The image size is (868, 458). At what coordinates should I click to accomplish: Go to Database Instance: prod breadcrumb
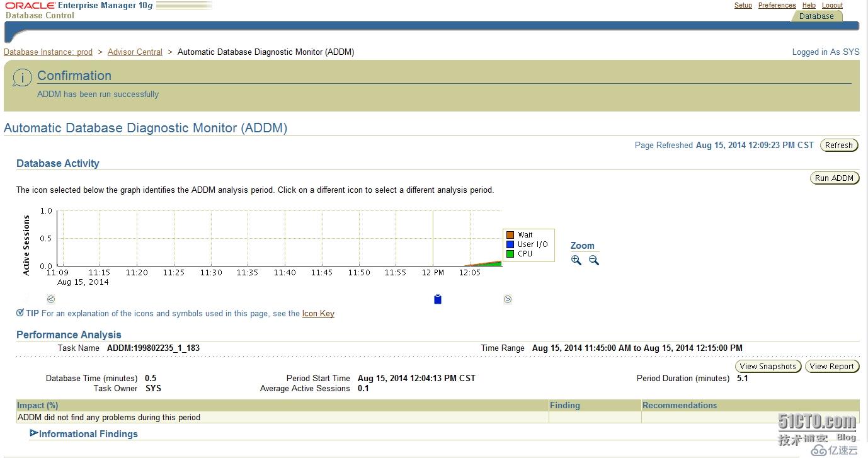pos(48,52)
